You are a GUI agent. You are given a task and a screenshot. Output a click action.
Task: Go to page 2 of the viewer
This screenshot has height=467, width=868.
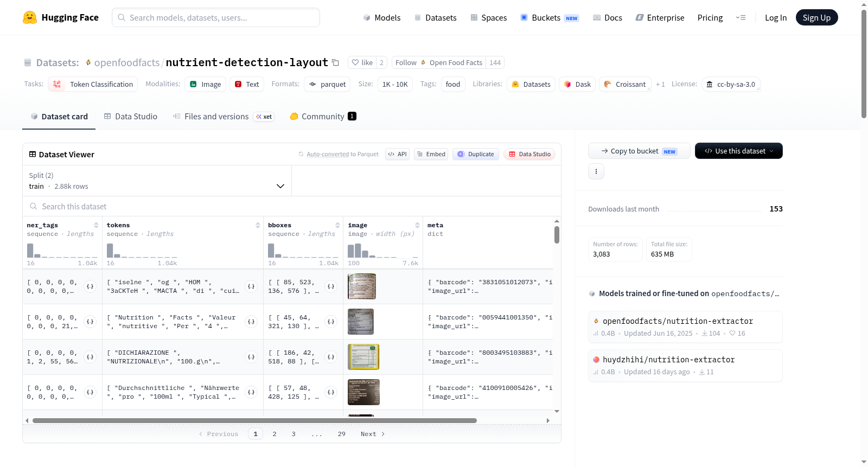275,434
